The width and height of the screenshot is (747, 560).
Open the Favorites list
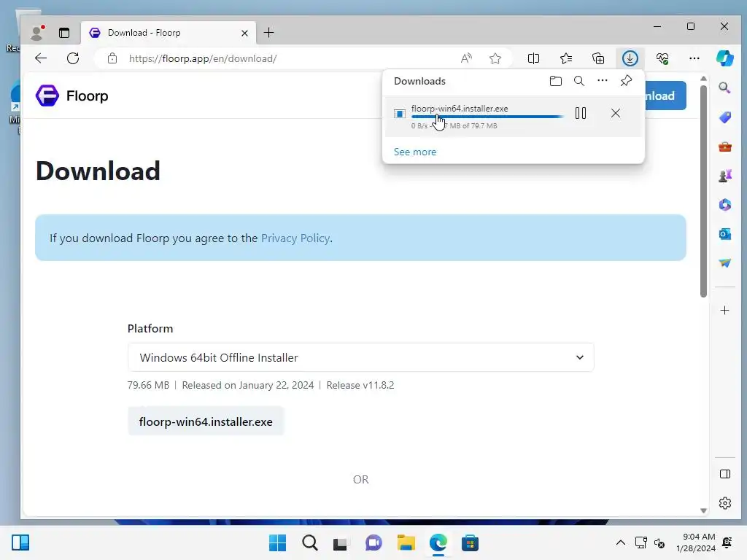pyautogui.click(x=566, y=58)
